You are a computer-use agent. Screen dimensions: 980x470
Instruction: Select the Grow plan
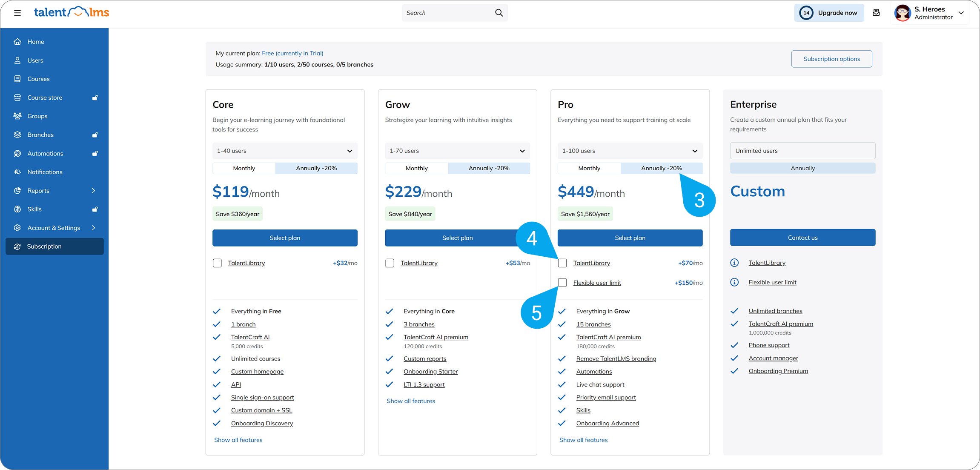(458, 238)
